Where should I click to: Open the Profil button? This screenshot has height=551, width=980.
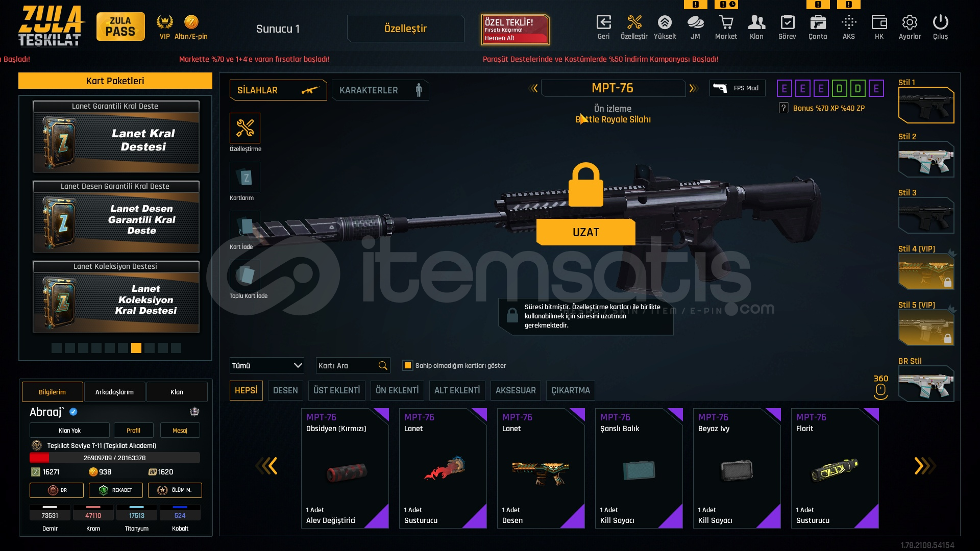[x=133, y=430]
